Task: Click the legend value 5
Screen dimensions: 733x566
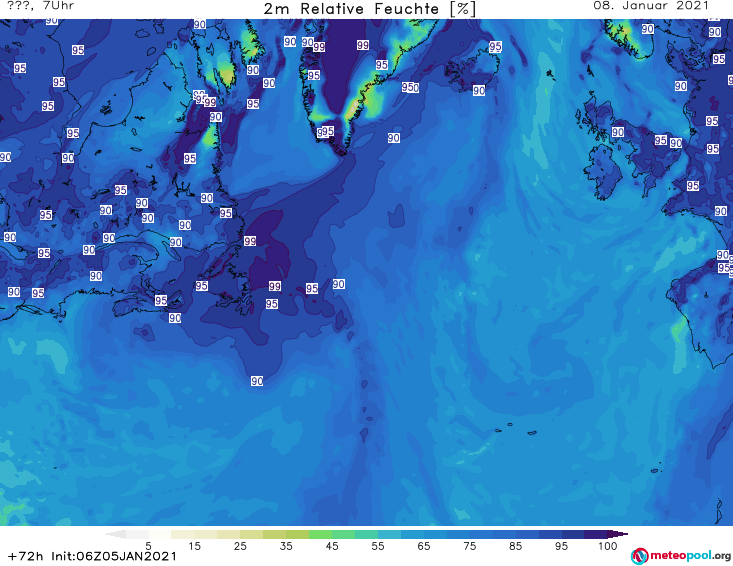Action: pyautogui.click(x=148, y=546)
